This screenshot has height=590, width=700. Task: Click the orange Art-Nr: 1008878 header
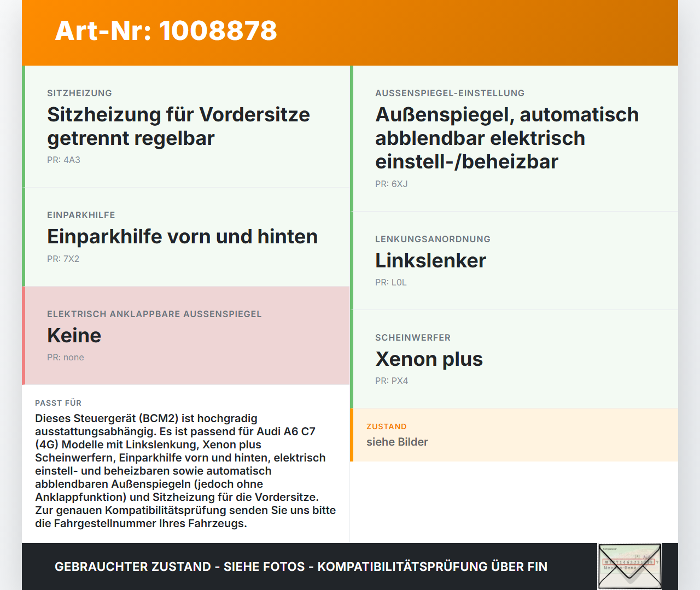(165, 31)
